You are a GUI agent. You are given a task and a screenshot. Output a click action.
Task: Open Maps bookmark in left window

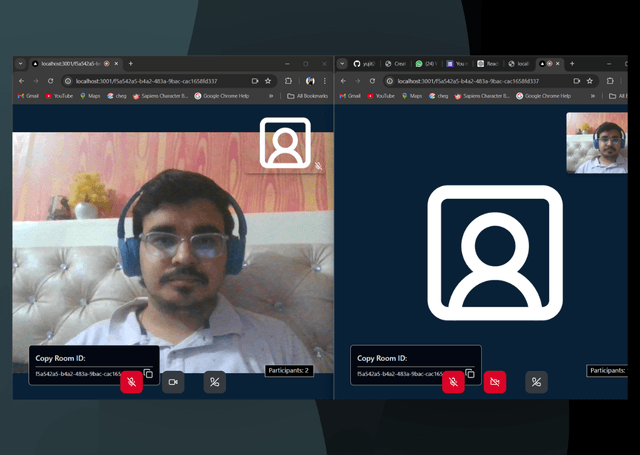coord(90,96)
